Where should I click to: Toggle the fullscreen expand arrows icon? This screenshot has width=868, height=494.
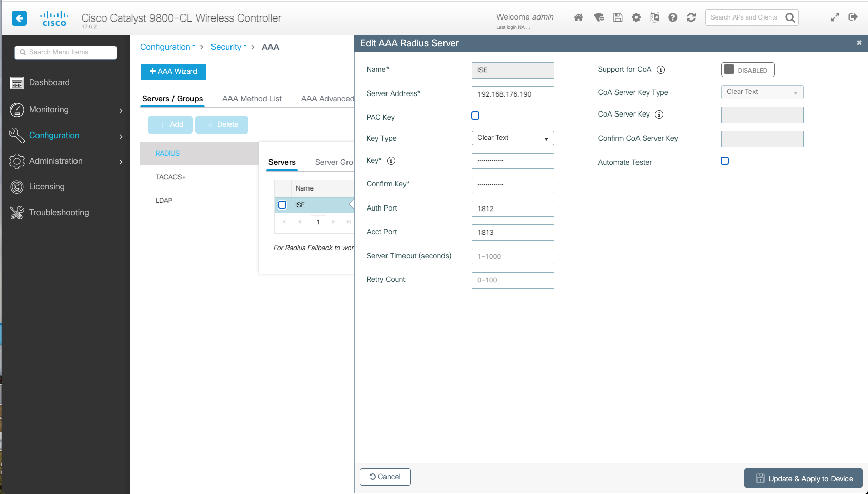click(x=835, y=17)
